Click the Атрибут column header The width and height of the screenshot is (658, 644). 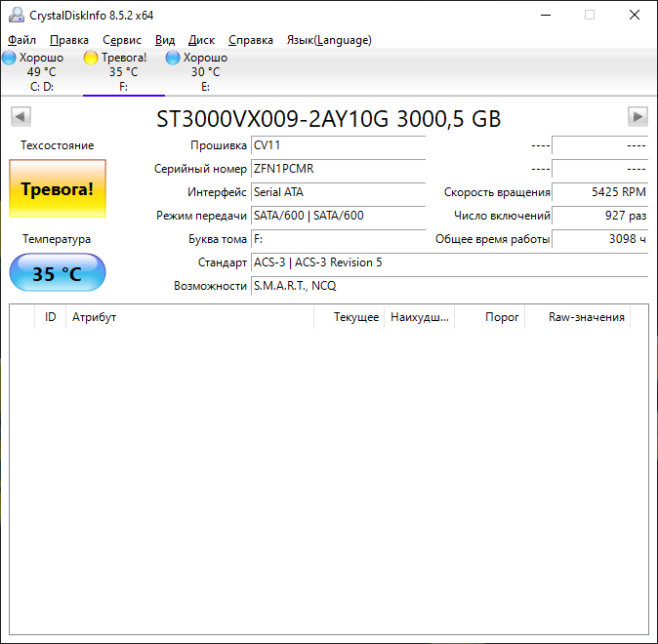point(189,317)
